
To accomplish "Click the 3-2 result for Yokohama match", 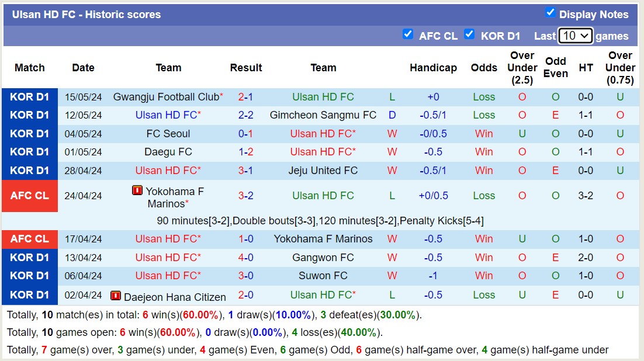I will pyautogui.click(x=245, y=196).
